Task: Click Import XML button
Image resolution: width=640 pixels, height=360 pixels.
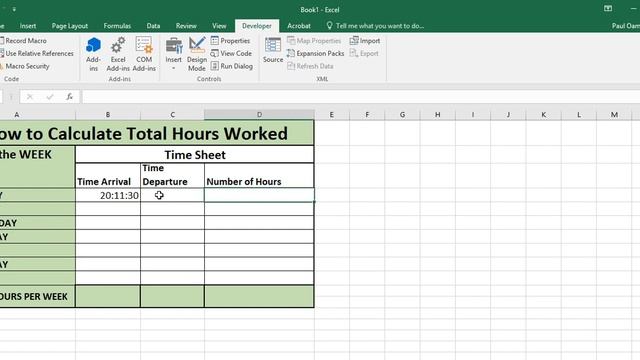Action: (x=365, y=41)
